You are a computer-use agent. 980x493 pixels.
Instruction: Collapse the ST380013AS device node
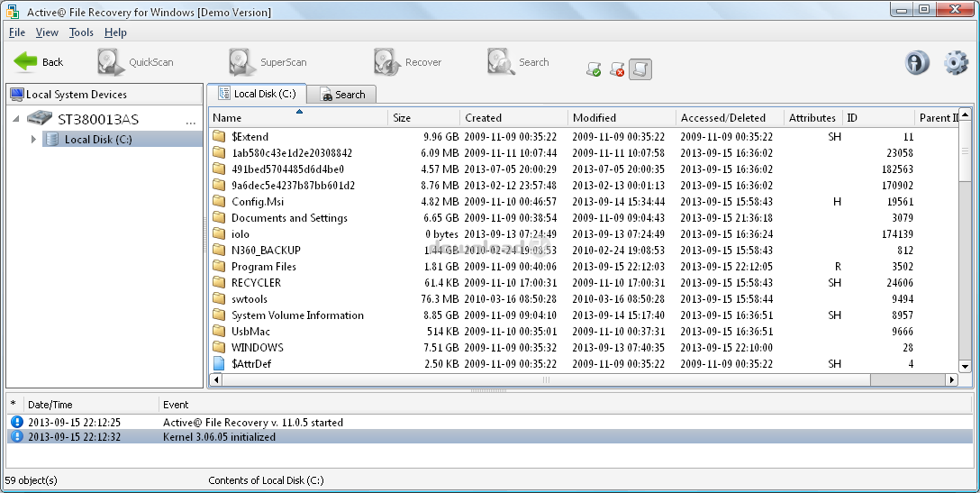tap(16, 118)
